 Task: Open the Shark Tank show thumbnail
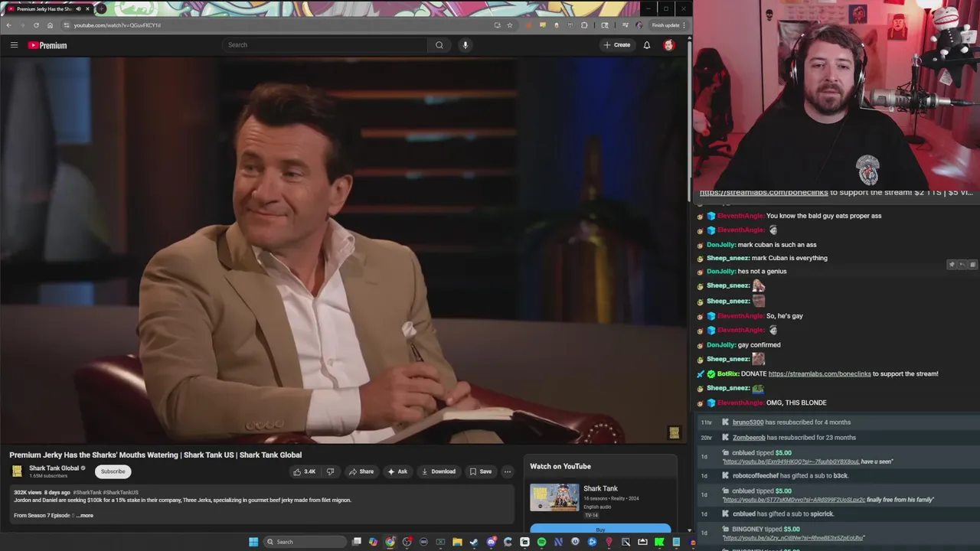[554, 497]
